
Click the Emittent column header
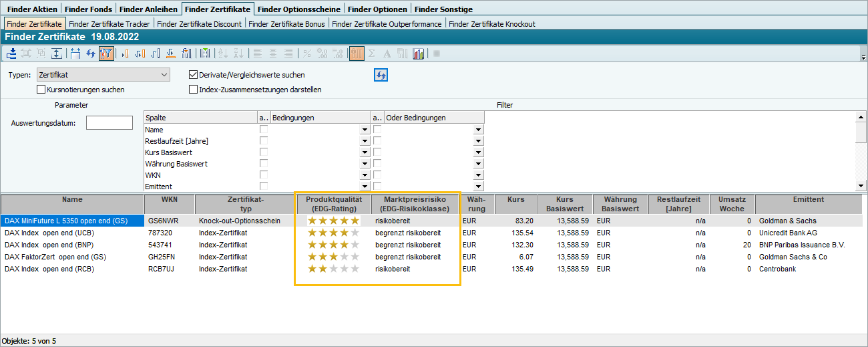[x=809, y=199]
